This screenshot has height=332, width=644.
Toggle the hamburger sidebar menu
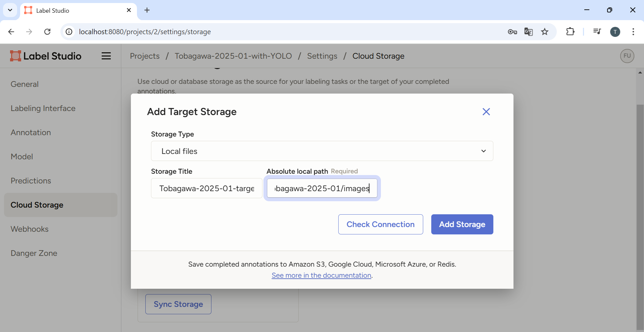(106, 56)
